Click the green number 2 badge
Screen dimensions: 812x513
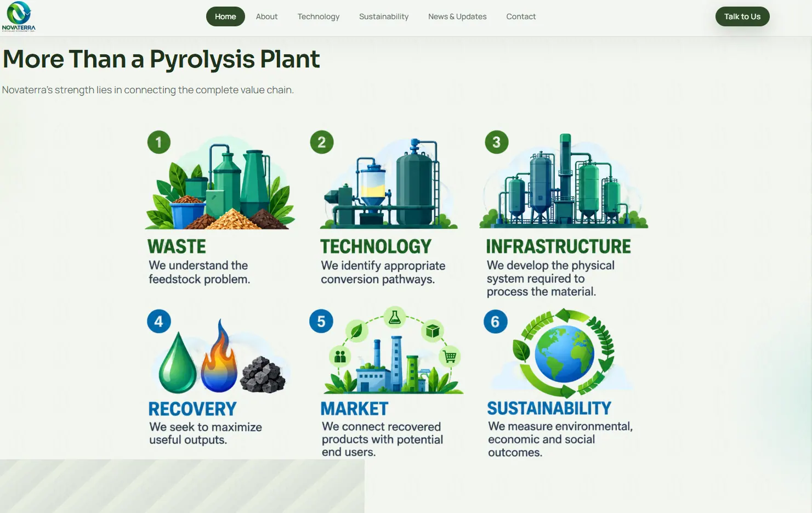(322, 142)
